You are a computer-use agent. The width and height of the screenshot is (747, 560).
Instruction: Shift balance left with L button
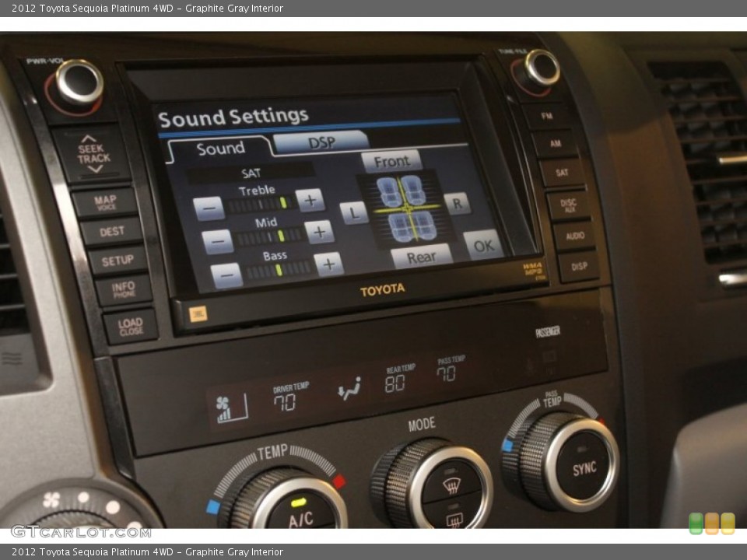tap(354, 213)
